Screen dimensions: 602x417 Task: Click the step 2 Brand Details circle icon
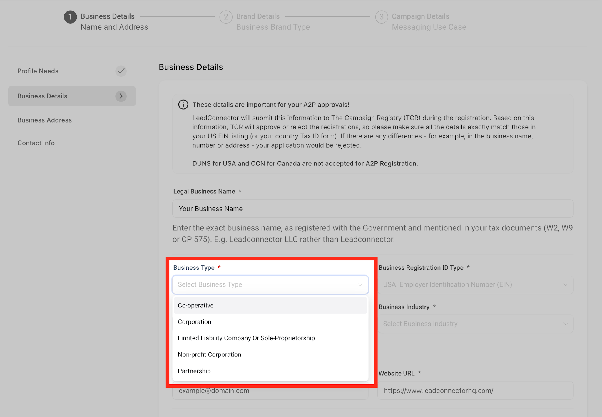click(x=226, y=17)
